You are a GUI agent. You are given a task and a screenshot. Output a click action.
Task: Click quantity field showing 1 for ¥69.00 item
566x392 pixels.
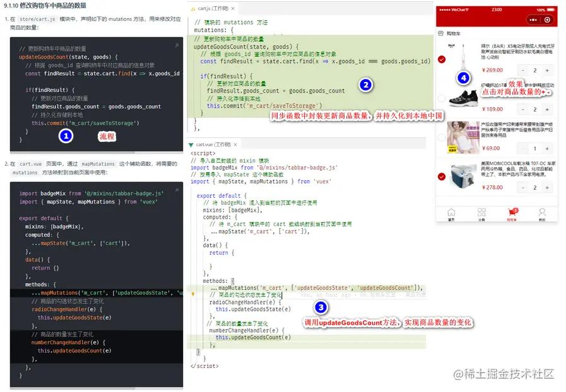coord(535,149)
